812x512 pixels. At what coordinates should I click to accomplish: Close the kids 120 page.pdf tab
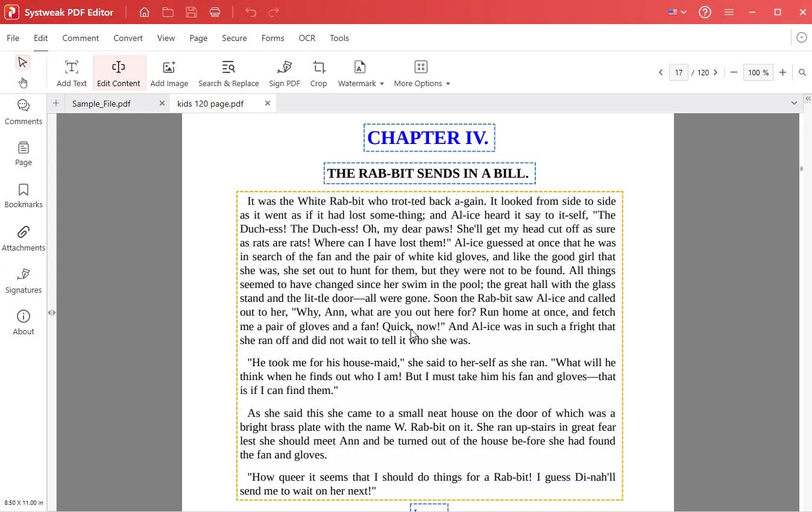tap(268, 104)
